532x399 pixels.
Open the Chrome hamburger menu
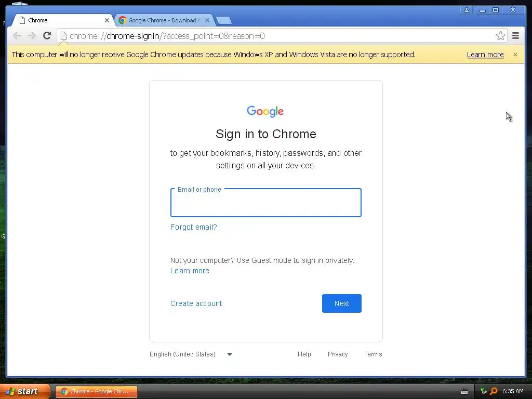[515, 36]
